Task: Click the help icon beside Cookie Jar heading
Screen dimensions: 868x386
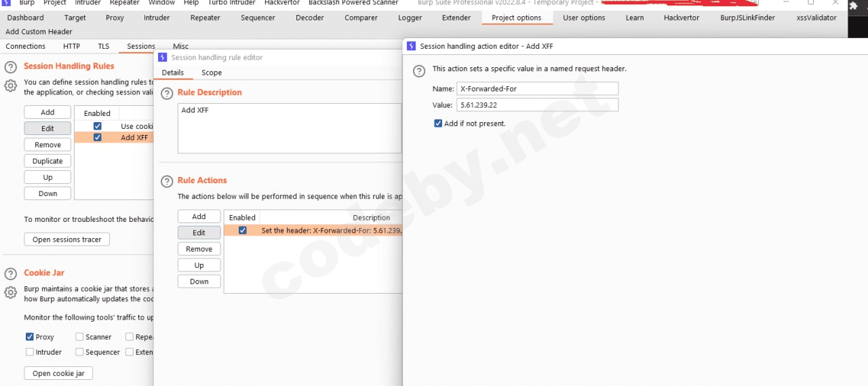Action: pyautogui.click(x=11, y=274)
